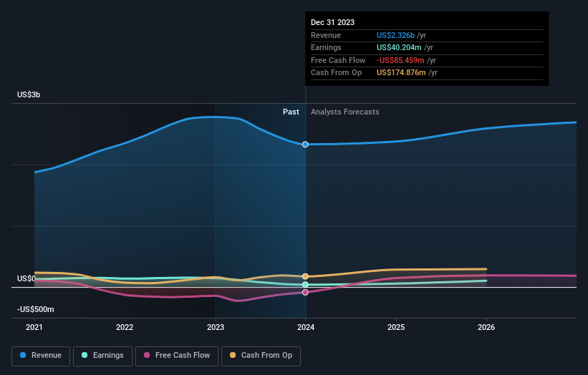
Task: Click the -US$500m y-axis label
Action: [36, 309]
